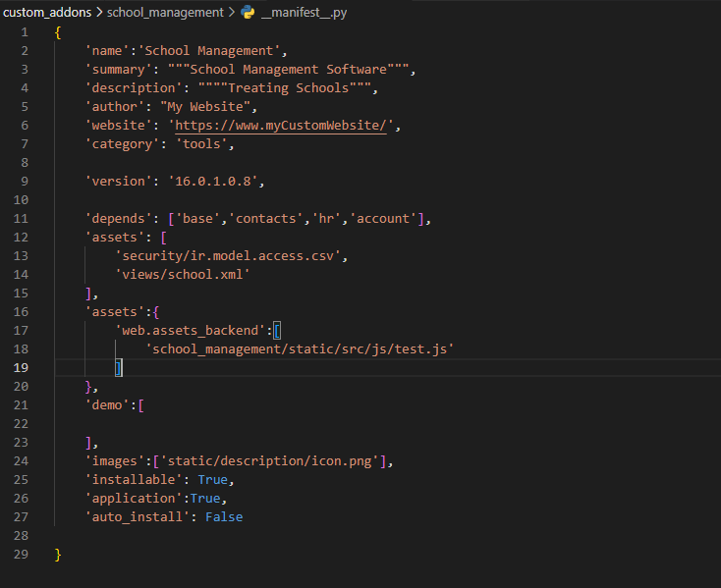Screen dimensions: 721x588
Task: Click the closing yellow brace on line 29
Action: tap(58, 555)
